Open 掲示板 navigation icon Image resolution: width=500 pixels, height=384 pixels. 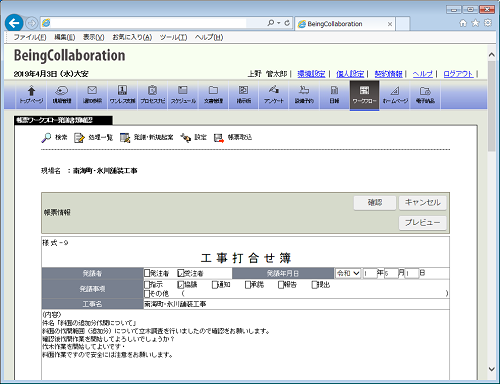coord(244,95)
